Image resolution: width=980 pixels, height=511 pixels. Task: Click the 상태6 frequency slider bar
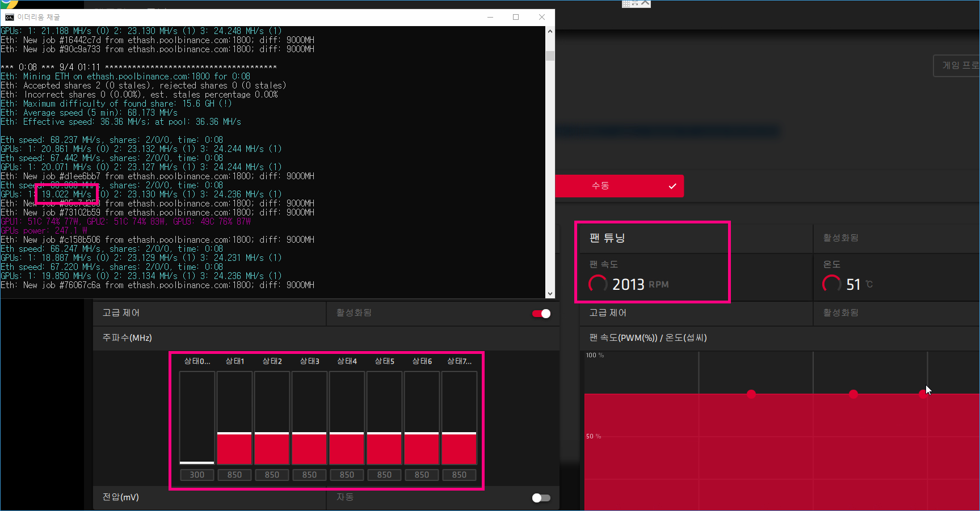(x=422, y=418)
